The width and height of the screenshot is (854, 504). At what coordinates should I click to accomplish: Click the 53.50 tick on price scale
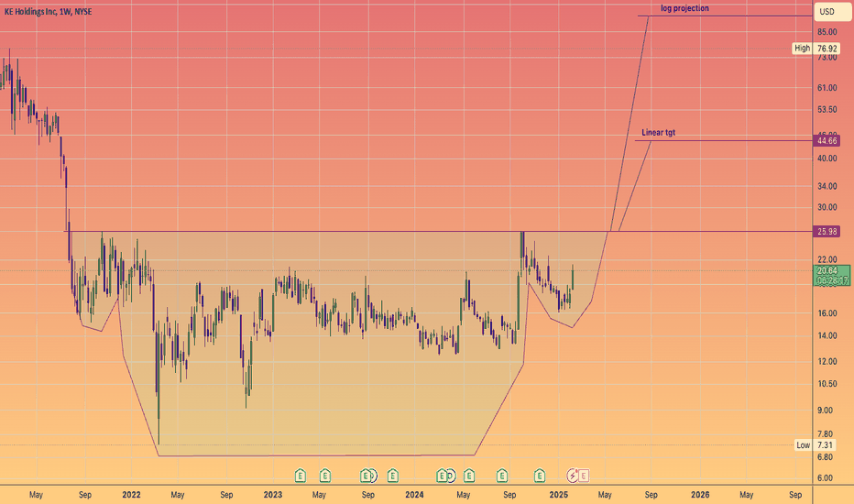coord(827,110)
